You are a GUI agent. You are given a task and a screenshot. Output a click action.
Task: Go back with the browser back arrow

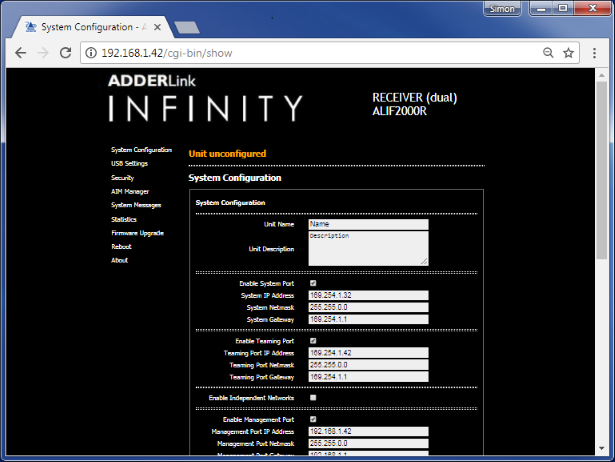(20, 53)
